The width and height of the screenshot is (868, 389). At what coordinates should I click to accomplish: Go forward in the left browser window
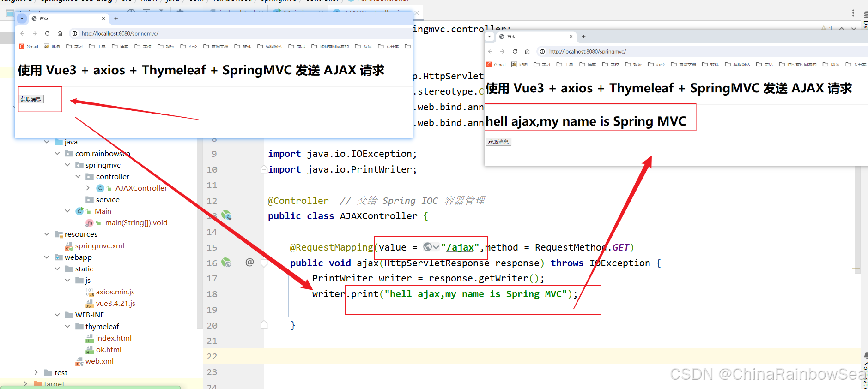(x=35, y=33)
